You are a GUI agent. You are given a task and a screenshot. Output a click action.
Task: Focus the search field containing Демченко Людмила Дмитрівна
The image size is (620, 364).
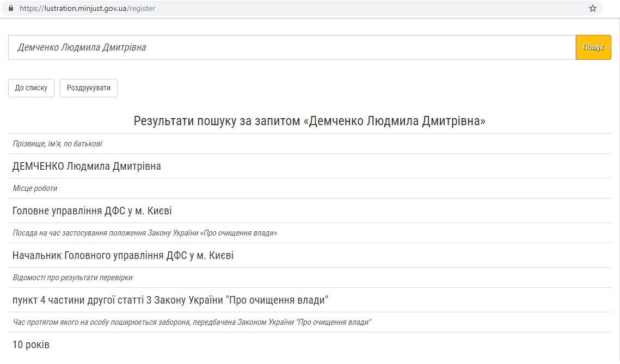pos(292,47)
